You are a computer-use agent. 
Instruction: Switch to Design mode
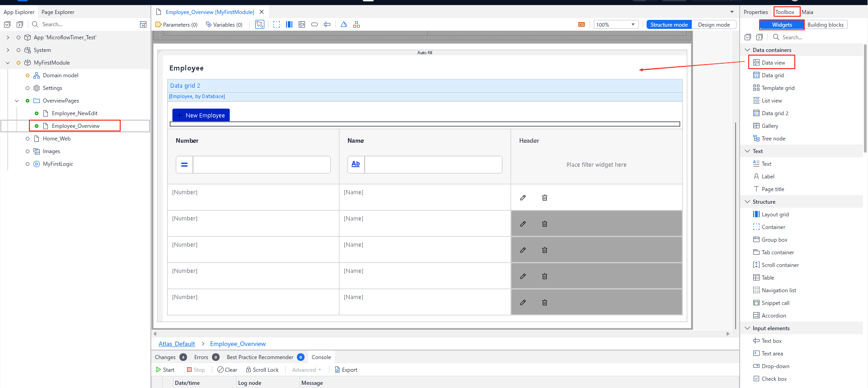[714, 25]
